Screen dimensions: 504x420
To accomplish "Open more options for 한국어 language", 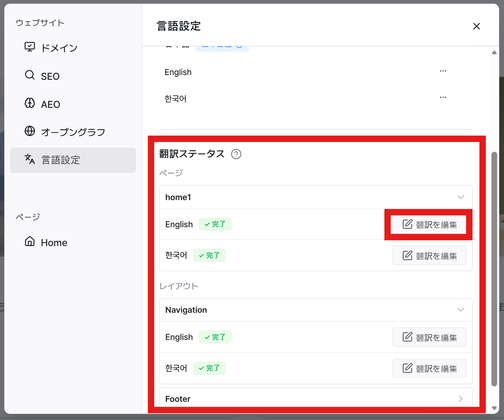I will 443,97.
